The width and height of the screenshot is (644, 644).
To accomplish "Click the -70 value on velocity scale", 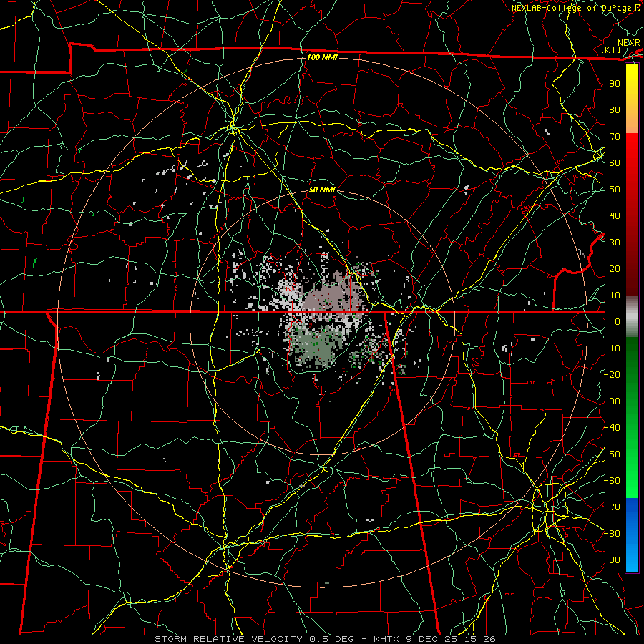I will tap(612, 507).
